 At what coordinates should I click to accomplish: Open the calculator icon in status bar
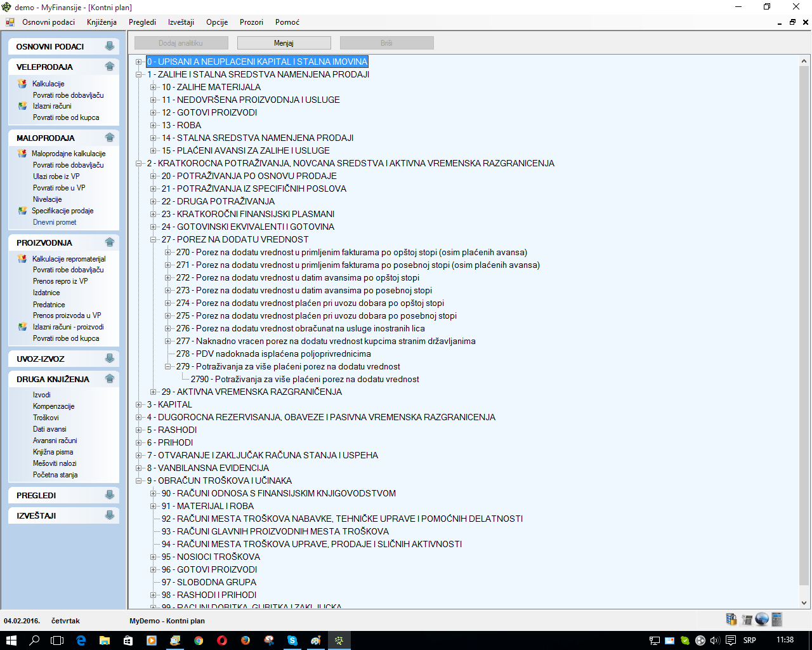coord(777,620)
